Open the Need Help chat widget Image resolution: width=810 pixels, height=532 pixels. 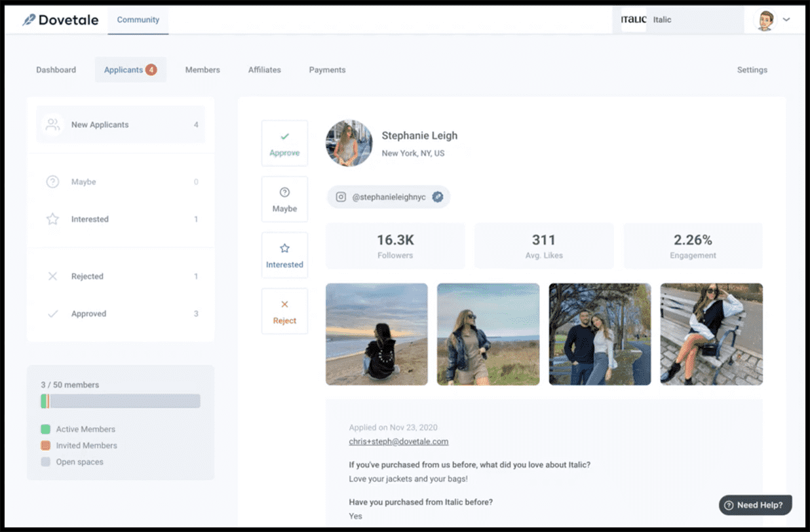click(x=756, y=505)
